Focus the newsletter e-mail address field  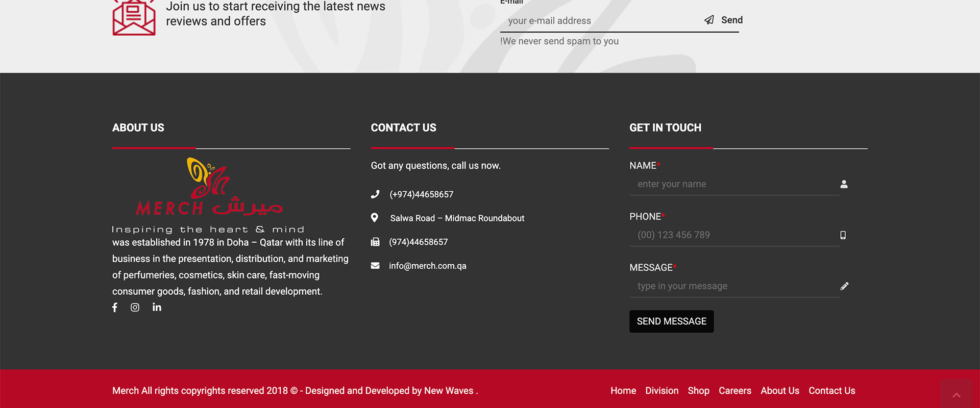(x=602, y=21)
